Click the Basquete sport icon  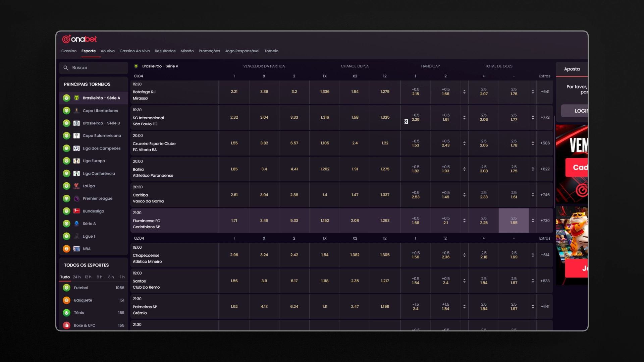(66, 300)
